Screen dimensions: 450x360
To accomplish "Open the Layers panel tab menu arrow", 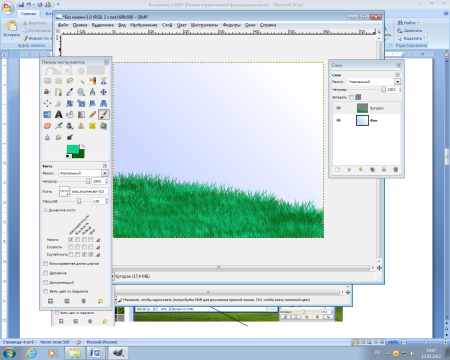I will [x=397, y=75].
